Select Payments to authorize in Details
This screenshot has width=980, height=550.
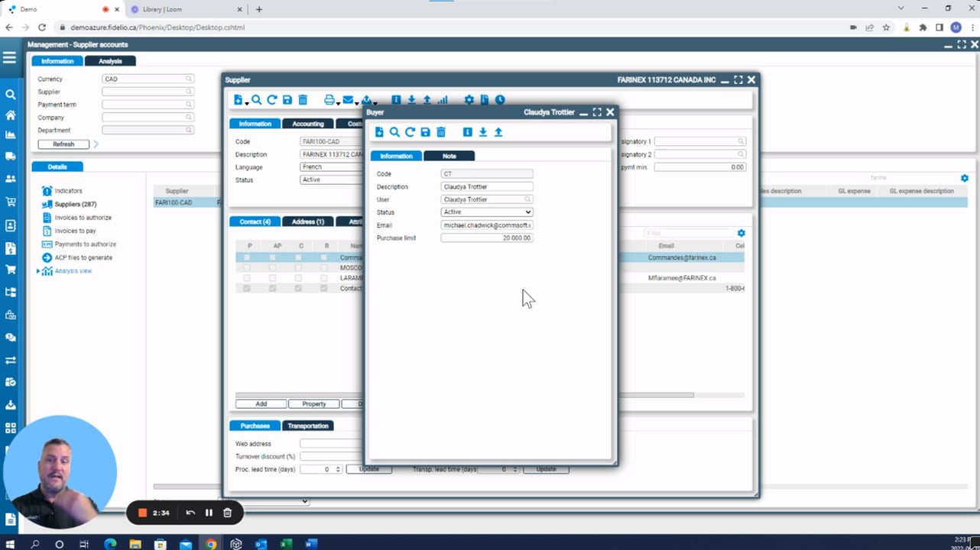point(86,244)
